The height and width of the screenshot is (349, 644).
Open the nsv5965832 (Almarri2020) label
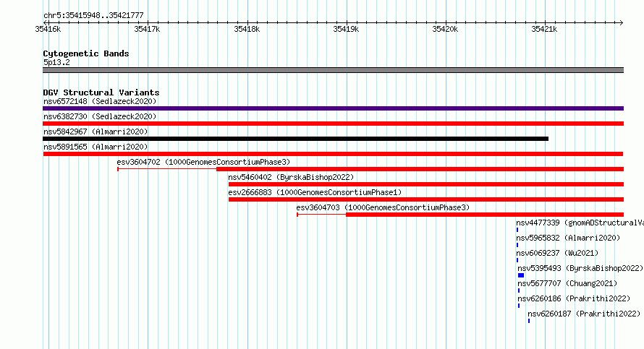568,238
